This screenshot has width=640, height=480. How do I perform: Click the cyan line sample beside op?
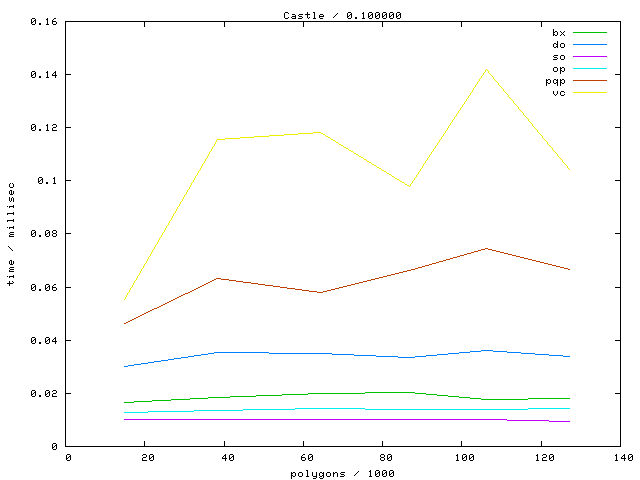coord(590,69)
